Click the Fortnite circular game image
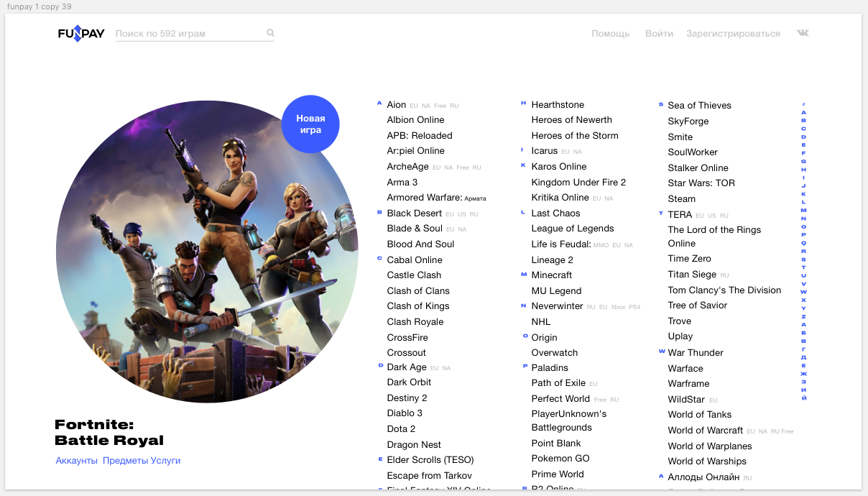The image size is (868, 496). (207, 252)
